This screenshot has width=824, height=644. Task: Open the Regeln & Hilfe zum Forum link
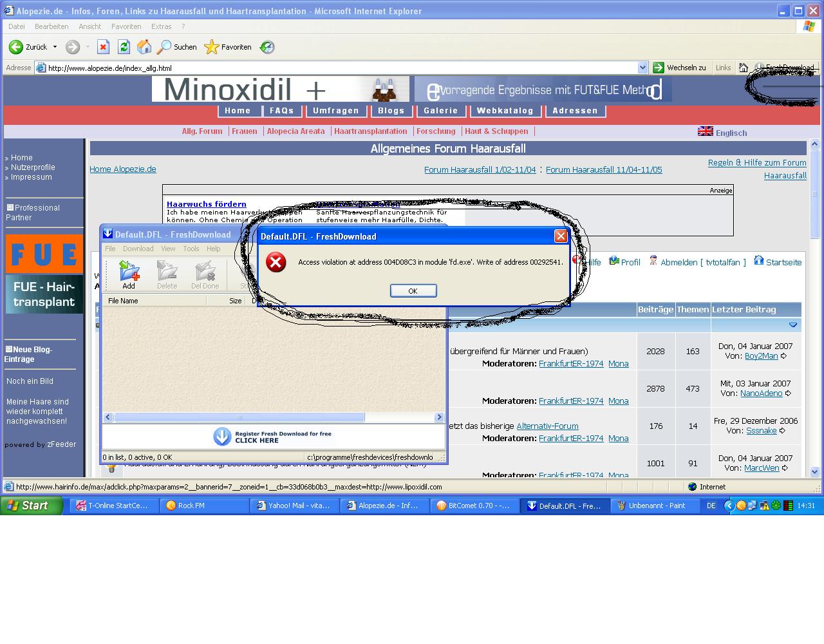coord(756,163)
